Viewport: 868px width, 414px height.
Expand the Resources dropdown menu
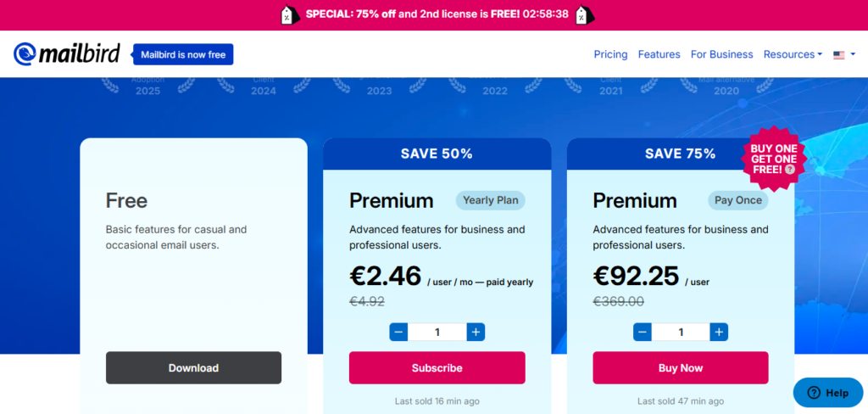[x=793, y=54]
